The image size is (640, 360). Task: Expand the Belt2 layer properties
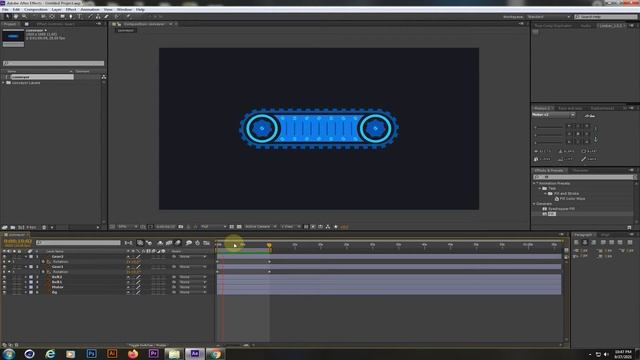26,277
